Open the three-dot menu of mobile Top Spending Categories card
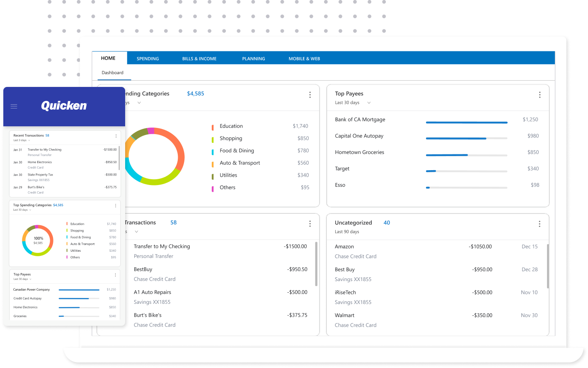The width and height of the screenshot is (588, 368). pos(116,206)
